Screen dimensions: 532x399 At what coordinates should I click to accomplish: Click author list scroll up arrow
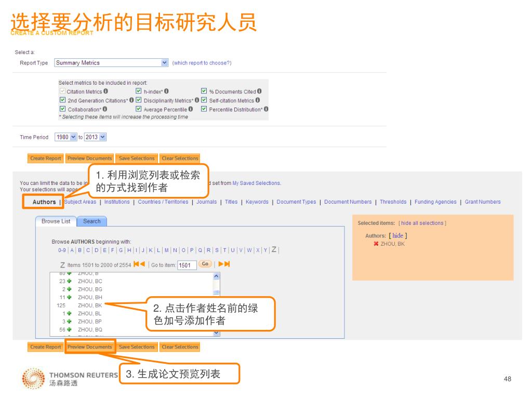pos(217,276)
